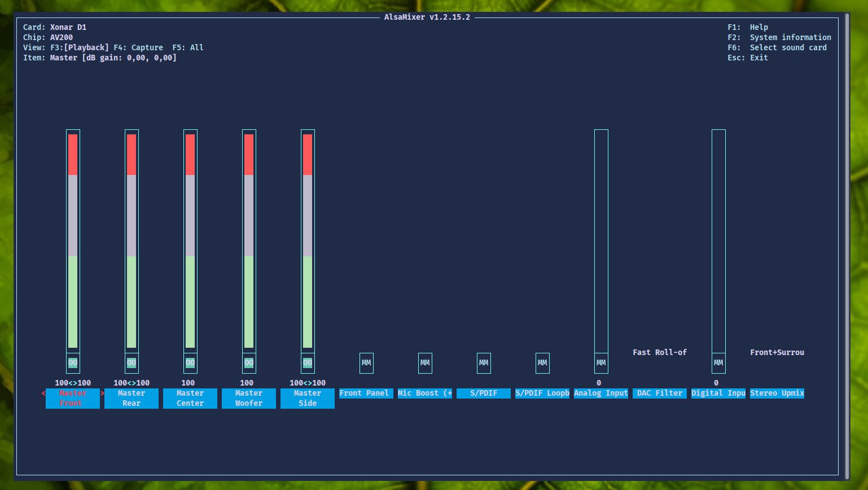Screen dimensions: 868x490
Task: Click the Master Woofer volume bar
Action: 249,241
